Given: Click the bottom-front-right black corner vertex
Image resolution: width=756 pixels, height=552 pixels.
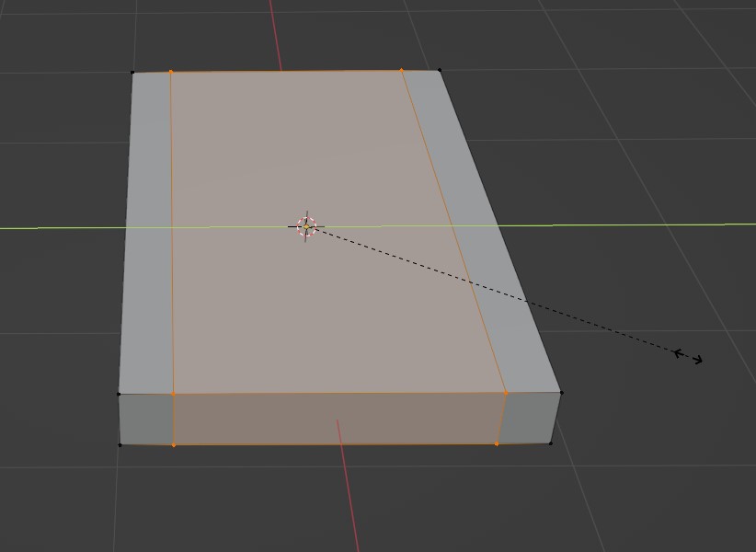Looking at the screenshot, I should [551, 443].
